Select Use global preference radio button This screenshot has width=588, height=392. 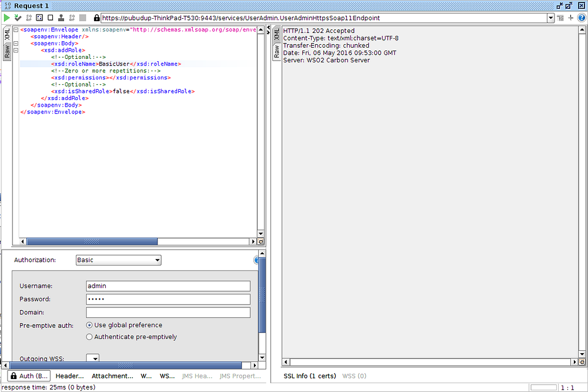pyautogui.click(x=89, y=325)
